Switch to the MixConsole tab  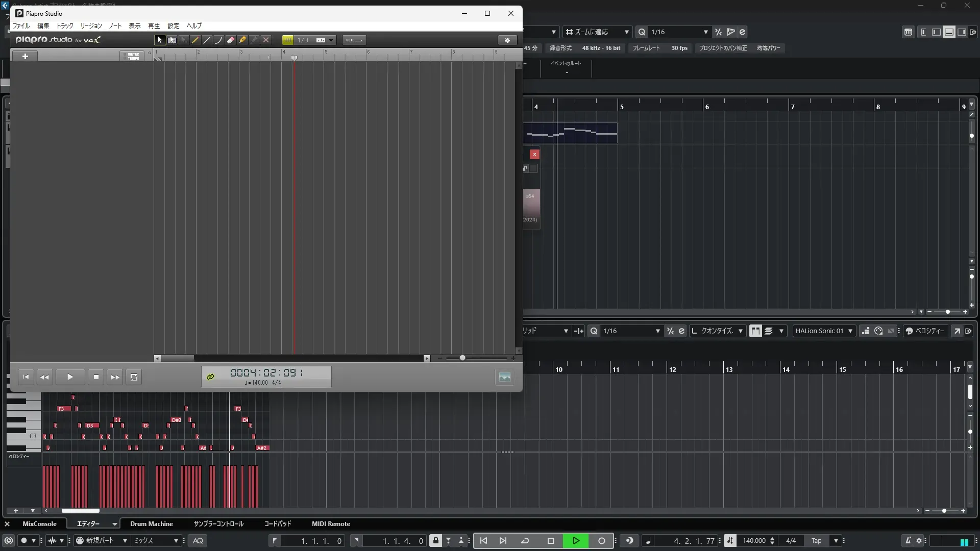tap(39, 524)
